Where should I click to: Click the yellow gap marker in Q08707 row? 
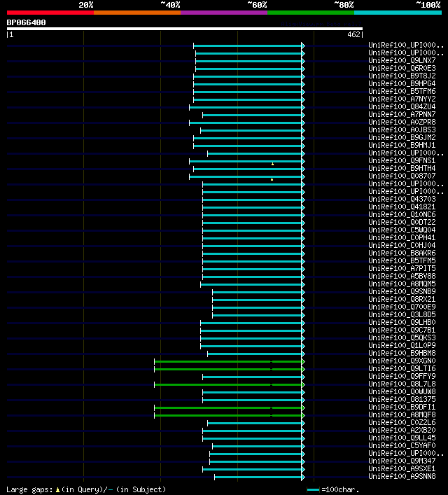coord(272,179)
